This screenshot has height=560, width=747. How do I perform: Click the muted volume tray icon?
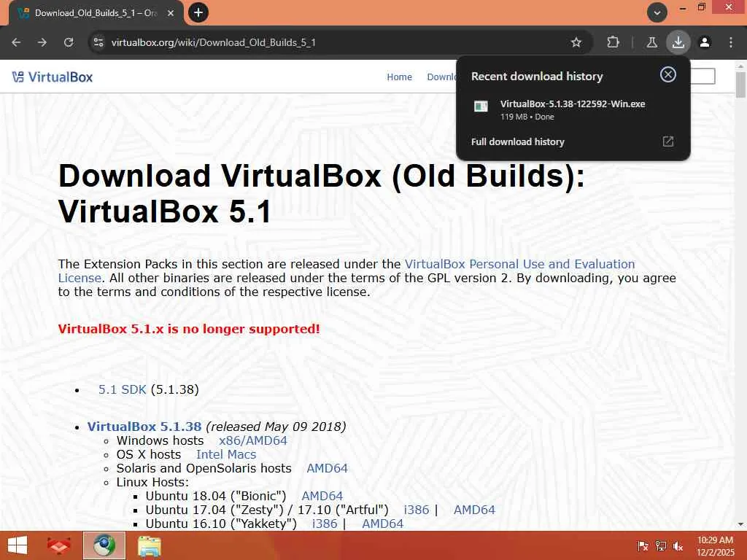coord(678,546)
